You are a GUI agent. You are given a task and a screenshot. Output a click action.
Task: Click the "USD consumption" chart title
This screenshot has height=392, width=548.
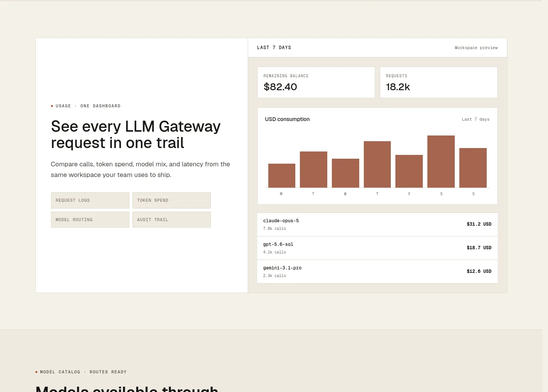[287, 119]
